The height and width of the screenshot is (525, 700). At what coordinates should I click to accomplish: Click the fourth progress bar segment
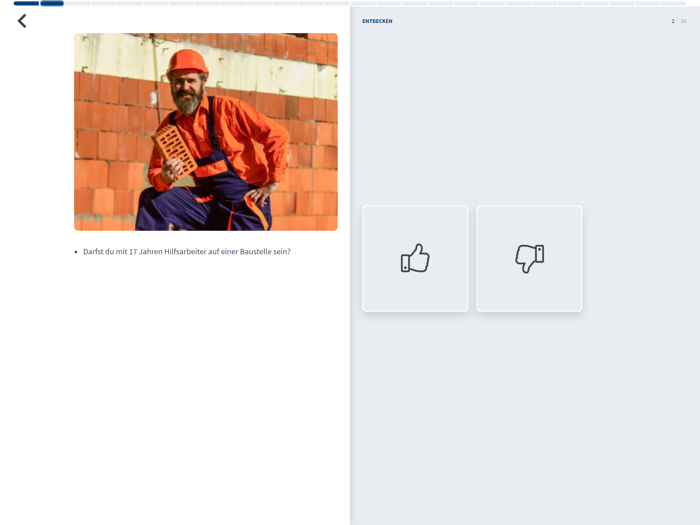coord(104,3)
